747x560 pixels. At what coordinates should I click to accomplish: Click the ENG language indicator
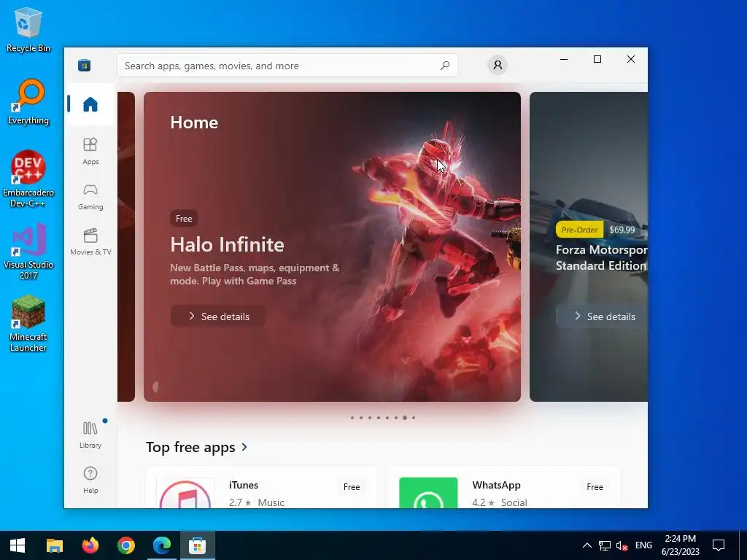(643, 545)
